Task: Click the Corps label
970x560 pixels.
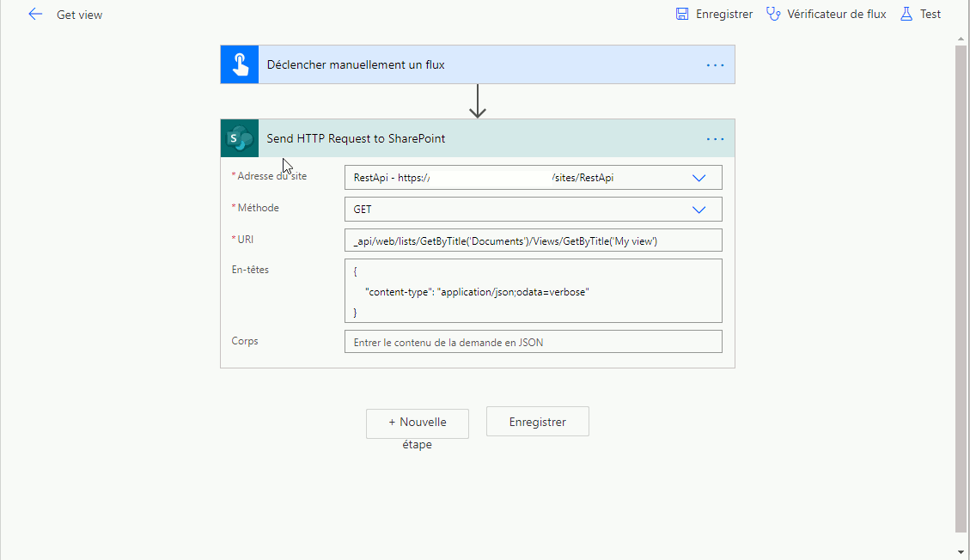Action: tap(244, 341)
